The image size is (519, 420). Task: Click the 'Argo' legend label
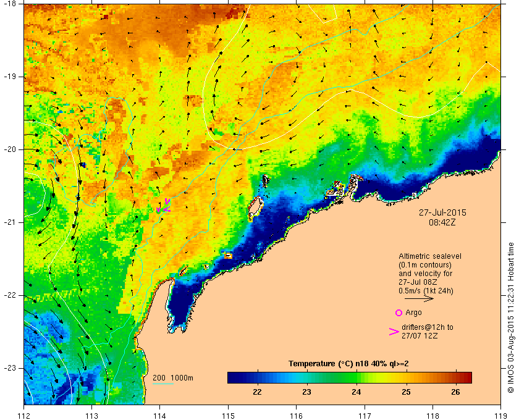pyautogui.click(x=413, y=313)
